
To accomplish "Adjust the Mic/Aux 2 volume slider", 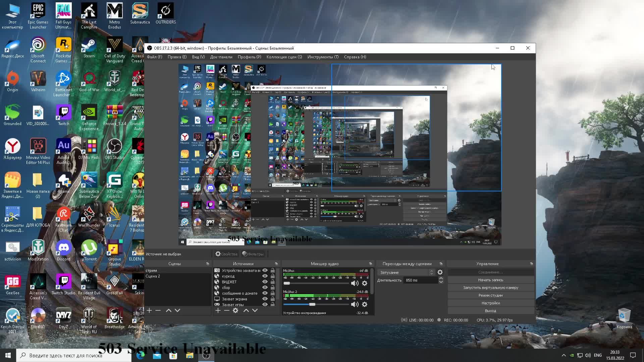I will click(x=312, y=304).
